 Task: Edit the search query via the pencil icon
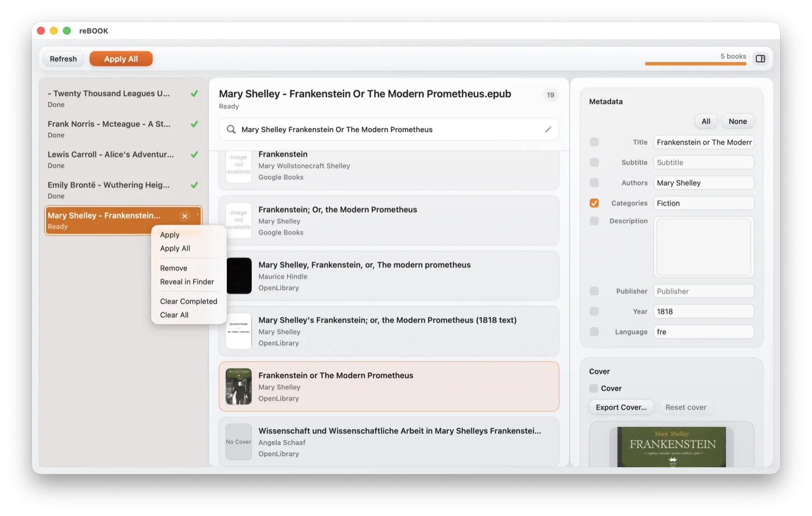pyautogui.click(x=548, y=129)
